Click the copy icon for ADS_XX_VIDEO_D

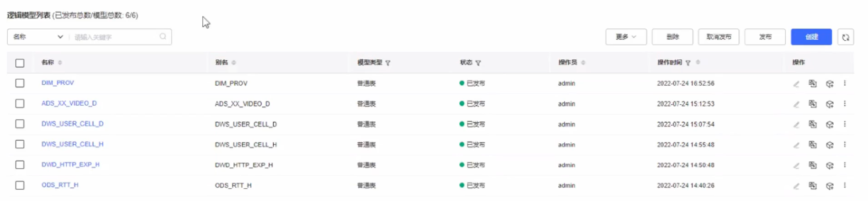(x=812, y=104)
